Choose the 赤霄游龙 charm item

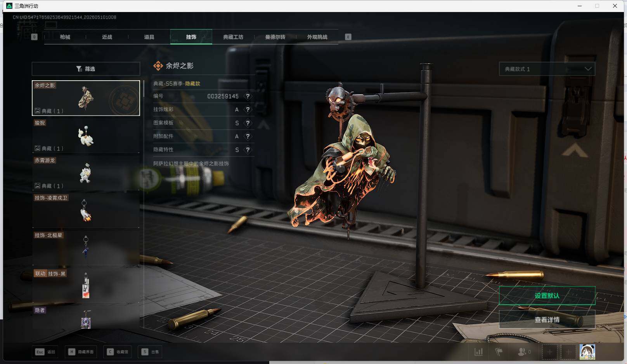pyautogui.click(x=86, y=173)
